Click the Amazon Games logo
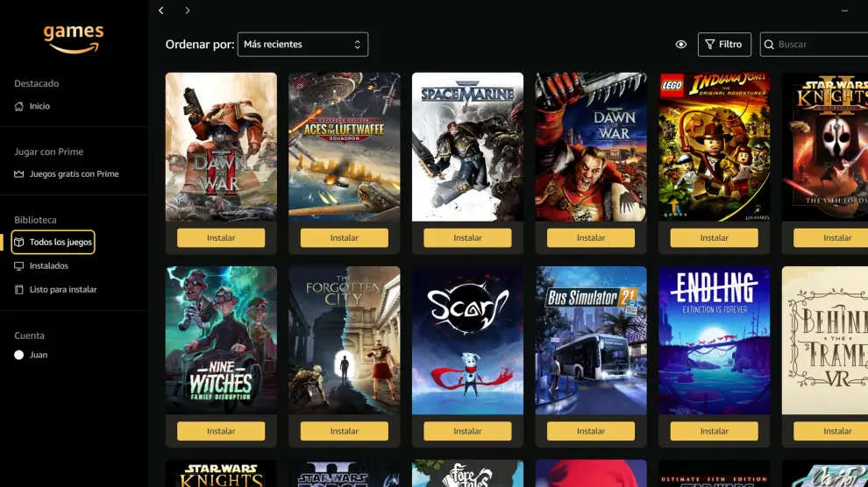 [74, 38]
